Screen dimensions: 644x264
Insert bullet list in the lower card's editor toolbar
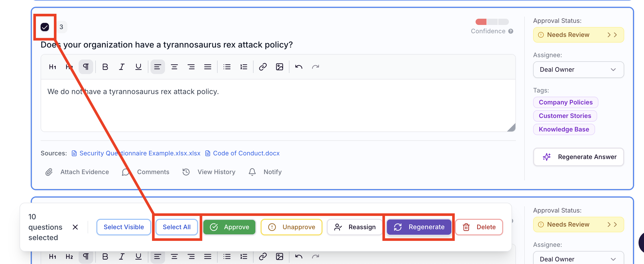[227, 257]
